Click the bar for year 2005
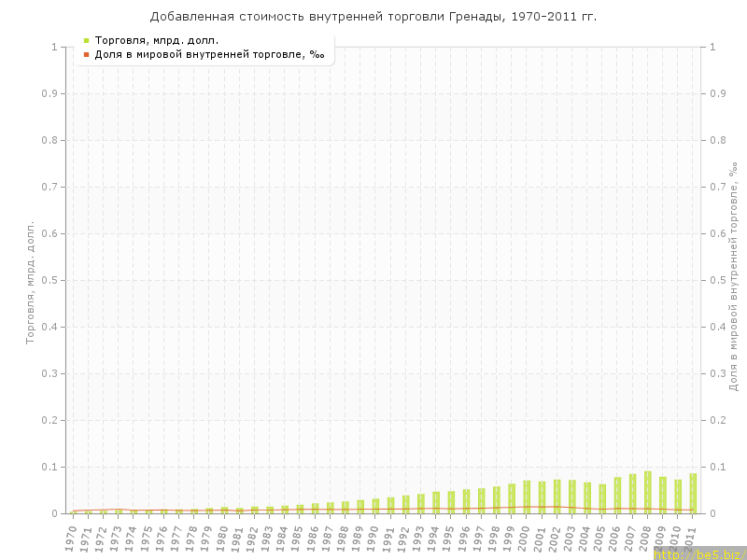The image size is (747, 560). point(602,499)
